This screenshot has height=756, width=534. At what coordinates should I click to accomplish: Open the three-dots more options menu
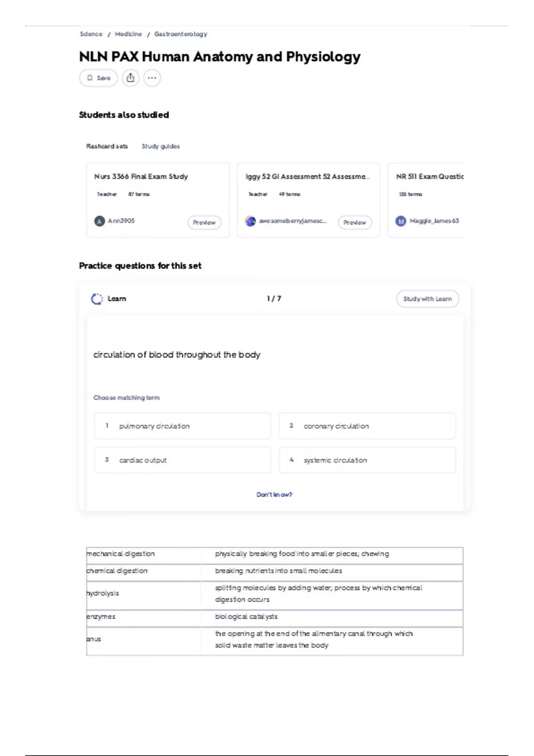[152, 78]
